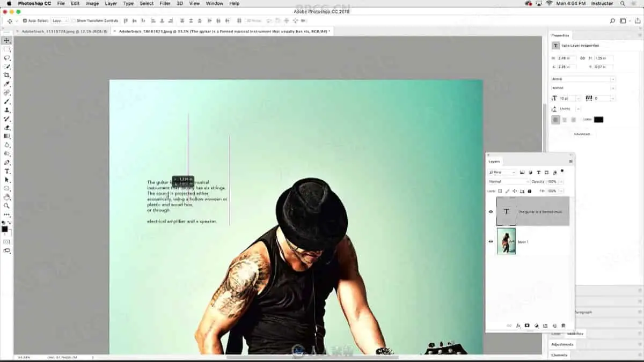Select the Rectangular Marquee tool

[7, 49]
